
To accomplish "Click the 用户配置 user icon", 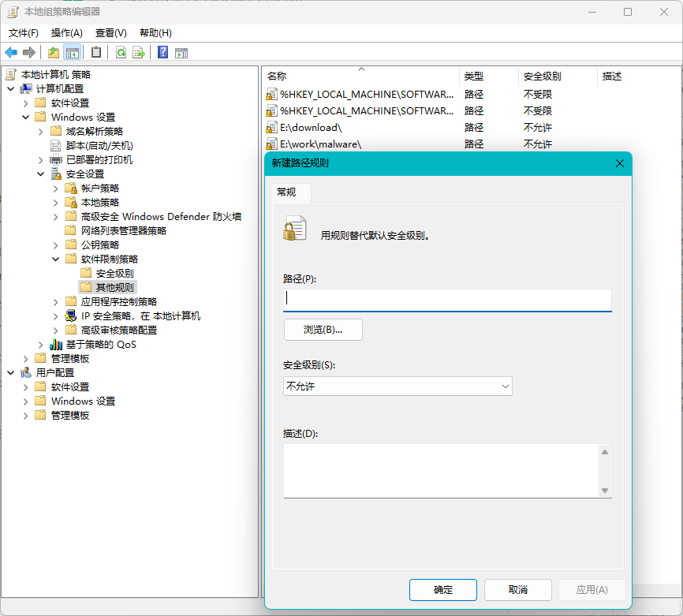I will (26, 373).
